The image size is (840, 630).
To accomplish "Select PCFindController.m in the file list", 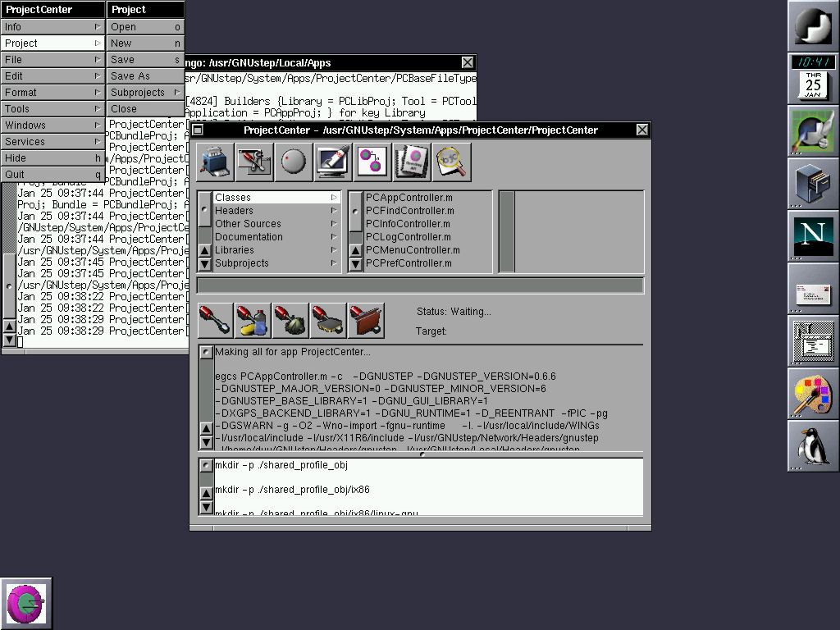I will click(x=409, y=211).
